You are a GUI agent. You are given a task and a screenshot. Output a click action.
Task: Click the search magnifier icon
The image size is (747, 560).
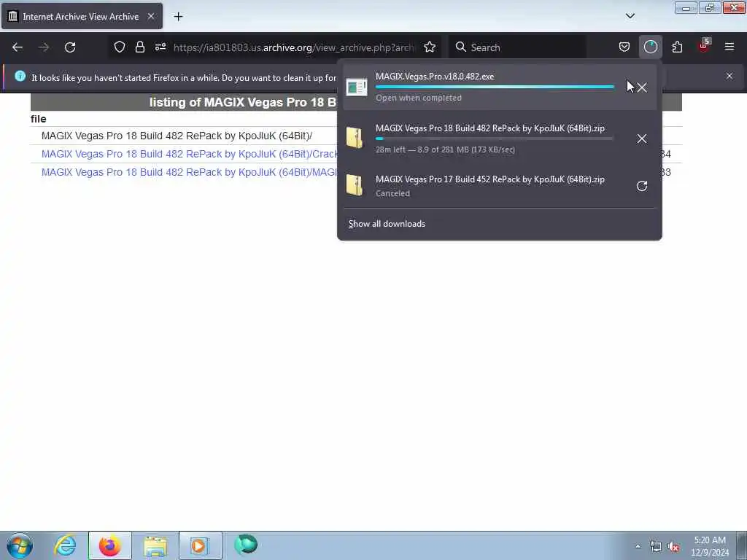click(x=461, y=47)
